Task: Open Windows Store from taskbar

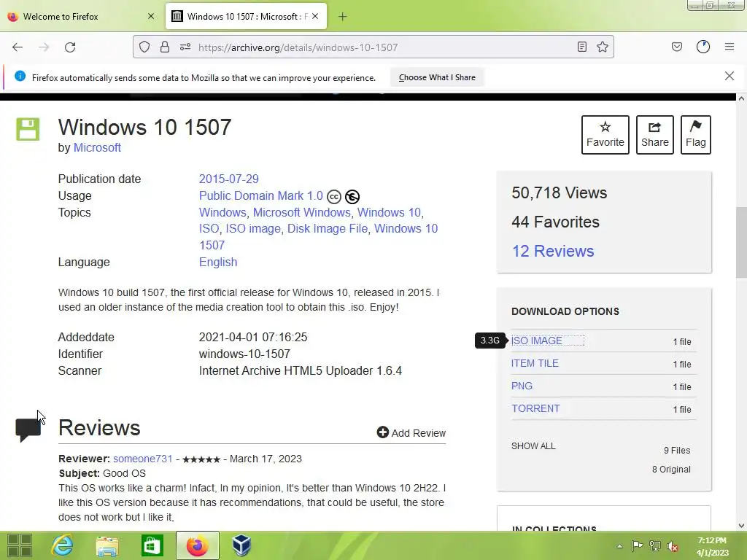Action: click(152, 545)
